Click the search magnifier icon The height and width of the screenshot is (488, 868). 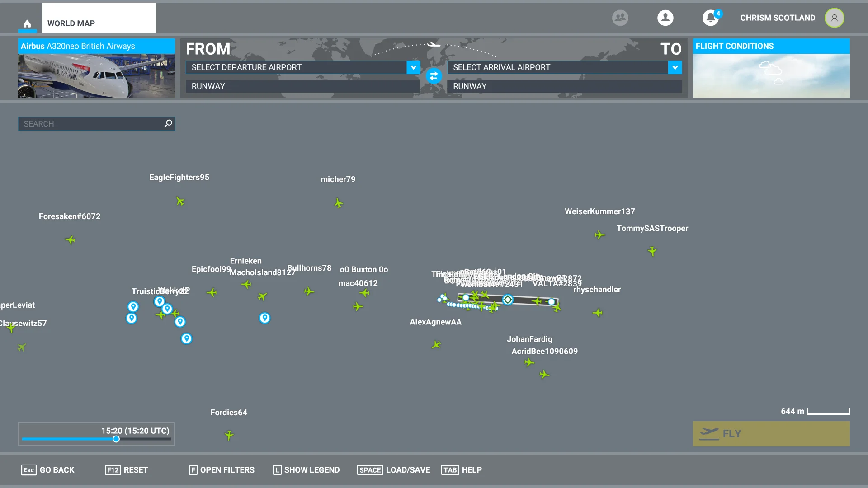tap(168, 123)
